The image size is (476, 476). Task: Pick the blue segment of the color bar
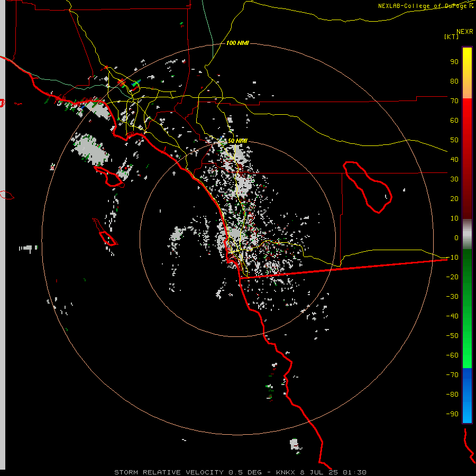click(x=467, y=396)
